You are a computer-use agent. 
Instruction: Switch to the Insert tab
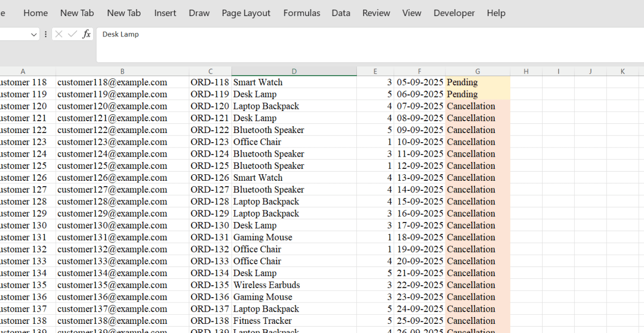(165, 13)
